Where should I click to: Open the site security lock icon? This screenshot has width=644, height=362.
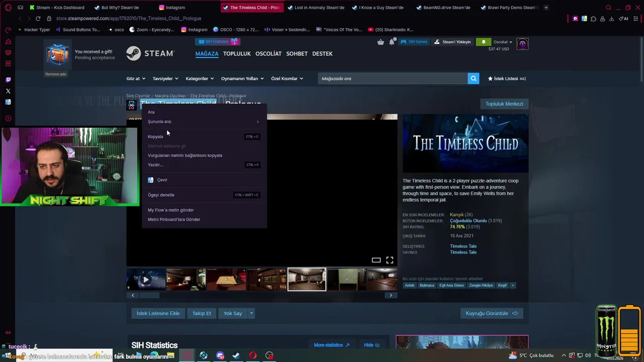(x=49, y=19)
